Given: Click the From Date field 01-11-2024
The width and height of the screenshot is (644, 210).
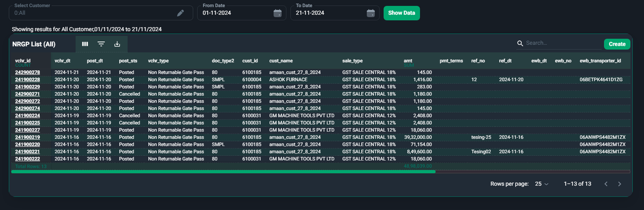Looking at the screenshot, I should 241,13.
